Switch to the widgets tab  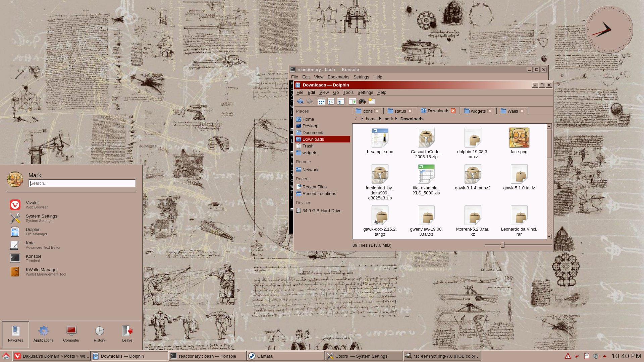tap(478, 111)
